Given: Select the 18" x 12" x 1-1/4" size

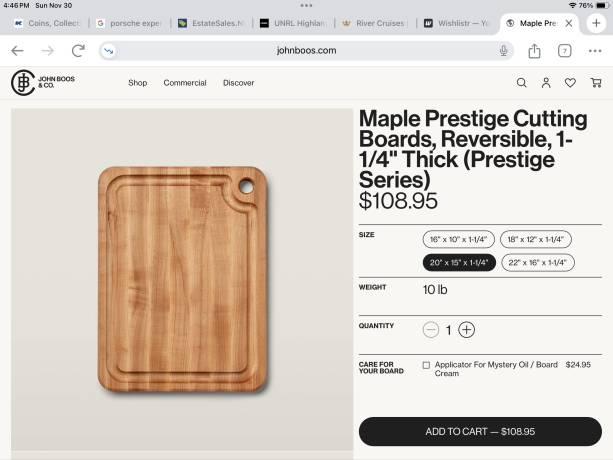Looking at the screenshot, I should click(535, 240).
